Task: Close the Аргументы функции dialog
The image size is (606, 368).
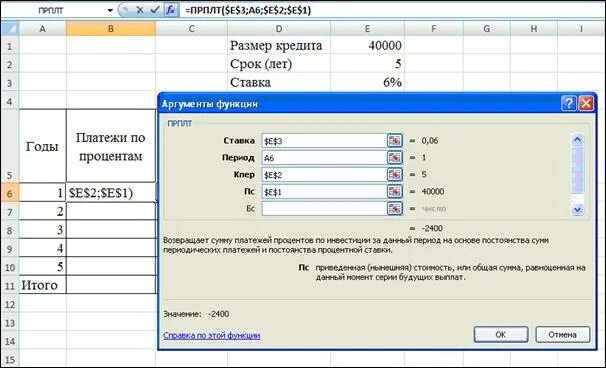Action: pyautogui.click(x=586, y=104)
